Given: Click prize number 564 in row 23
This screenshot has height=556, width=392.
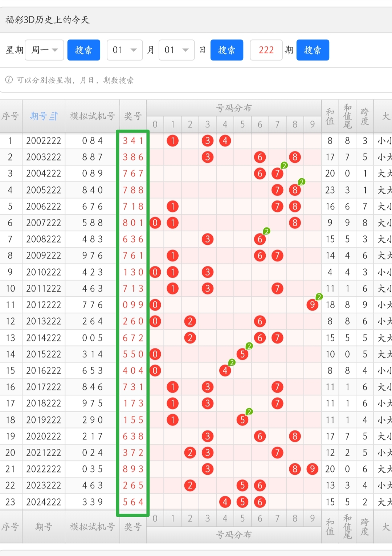Looking at the screenshot, I should [133, 502].
